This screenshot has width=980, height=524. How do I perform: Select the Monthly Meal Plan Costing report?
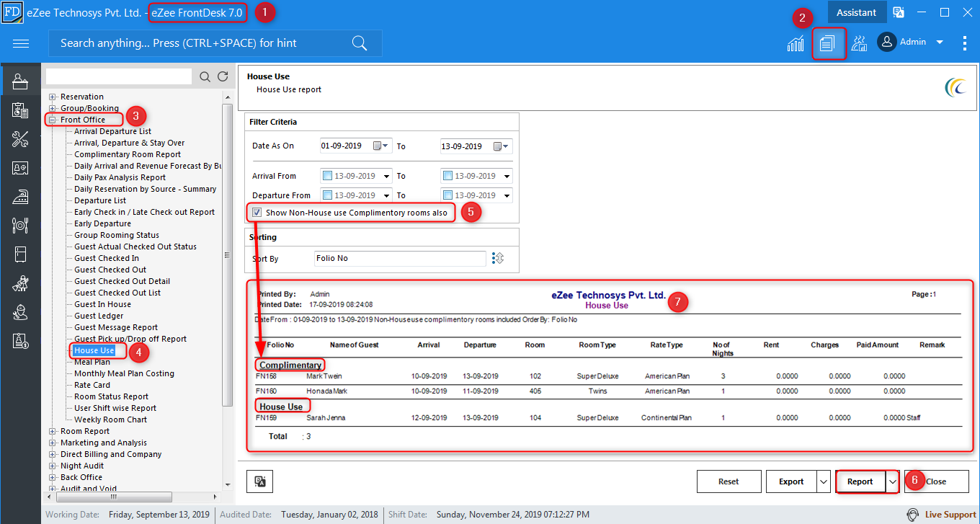tap(124, 373)
